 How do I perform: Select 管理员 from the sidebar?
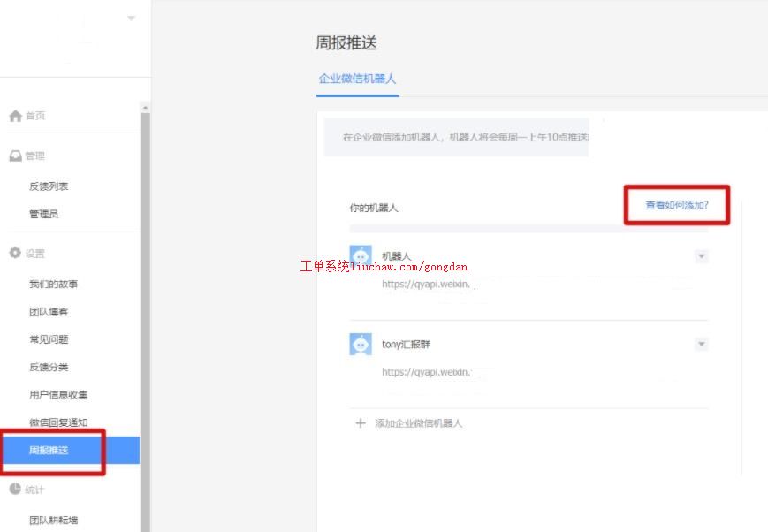click(x=43, y=214)
